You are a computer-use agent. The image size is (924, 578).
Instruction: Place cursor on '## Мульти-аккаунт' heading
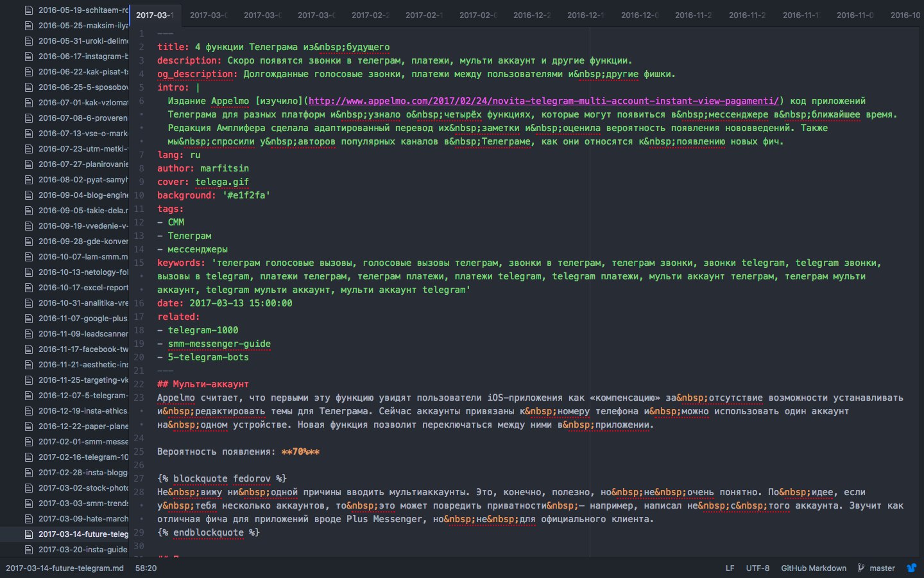point(203,384)
